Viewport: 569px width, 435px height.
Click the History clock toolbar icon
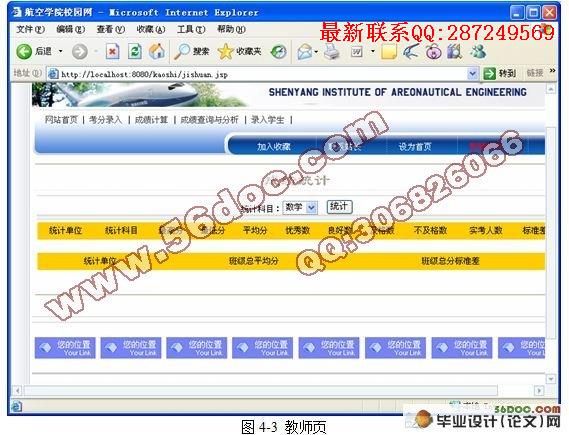coord(278,52)
